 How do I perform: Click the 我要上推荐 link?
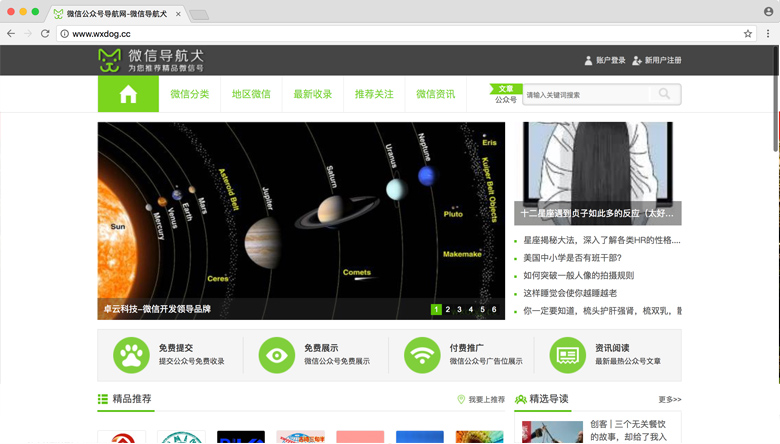tap(487, 399)
